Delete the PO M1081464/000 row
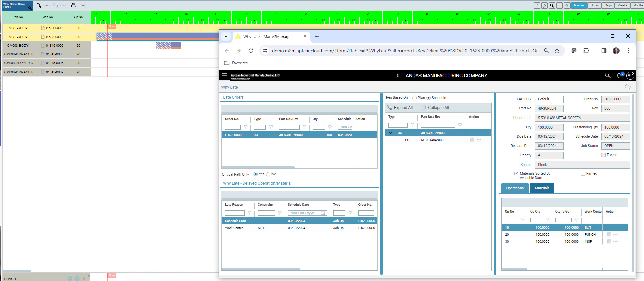Image resolution: width=644 pixels, height=281 pixels. click(x=472, y=140)
